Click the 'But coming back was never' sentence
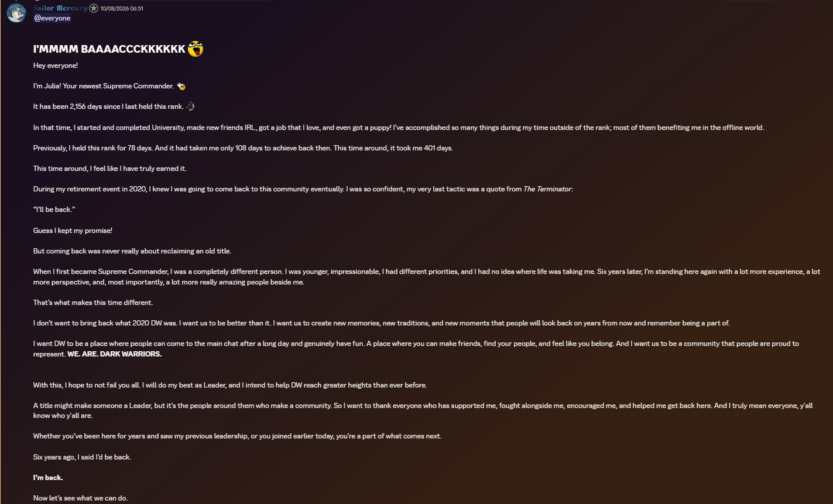Screen dimensions: 833x504 pyautogui.click(x=132, y=251)
